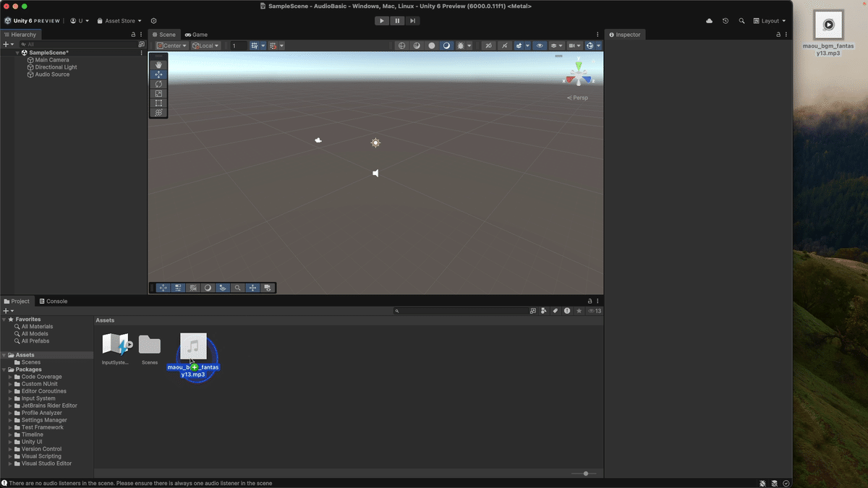This screenshot has height=488, width=868.
Task: Click the Pause playback button
Action: tap(397, 20)
